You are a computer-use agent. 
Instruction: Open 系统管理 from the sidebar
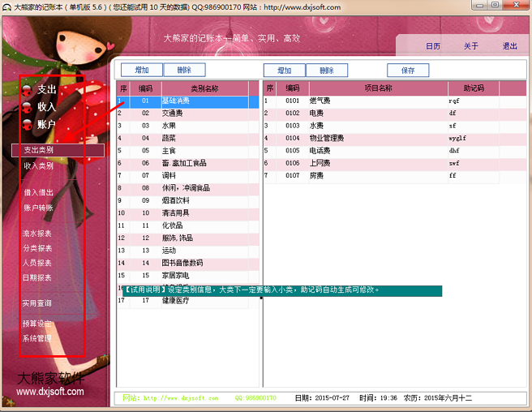[37, 338]
